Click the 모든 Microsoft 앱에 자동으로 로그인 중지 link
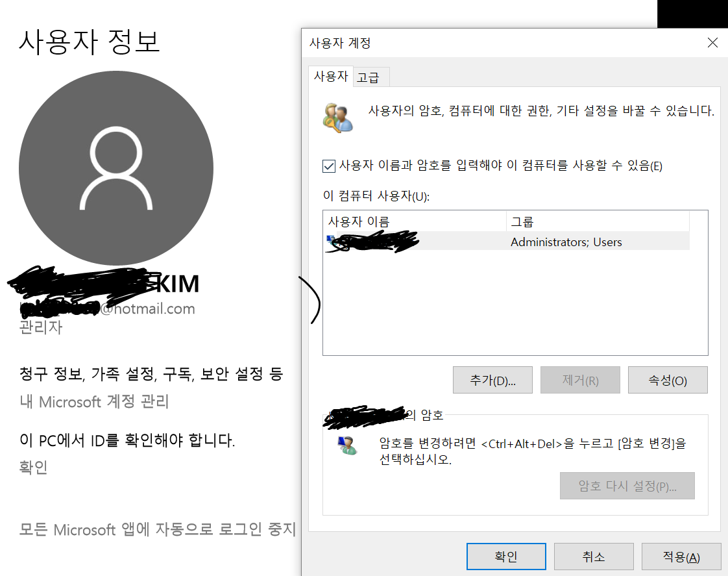The height and width of the screenshot is (576, 728). (158, 529)
